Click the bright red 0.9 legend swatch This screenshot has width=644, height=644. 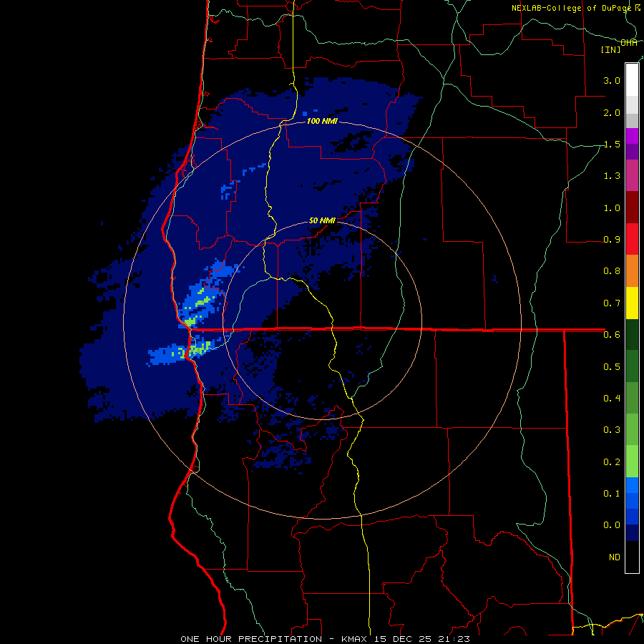coord(632,238)
